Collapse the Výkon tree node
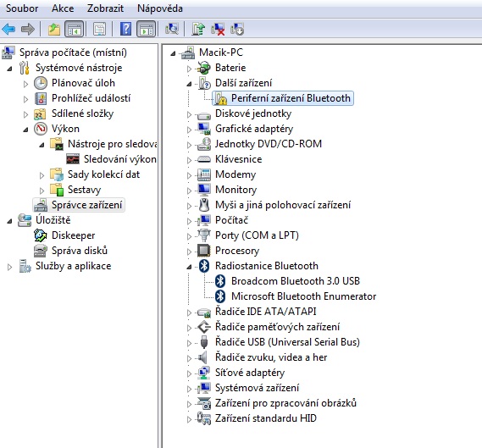The width and height of the screenshot is (482, 448). (x=25, y=130)
